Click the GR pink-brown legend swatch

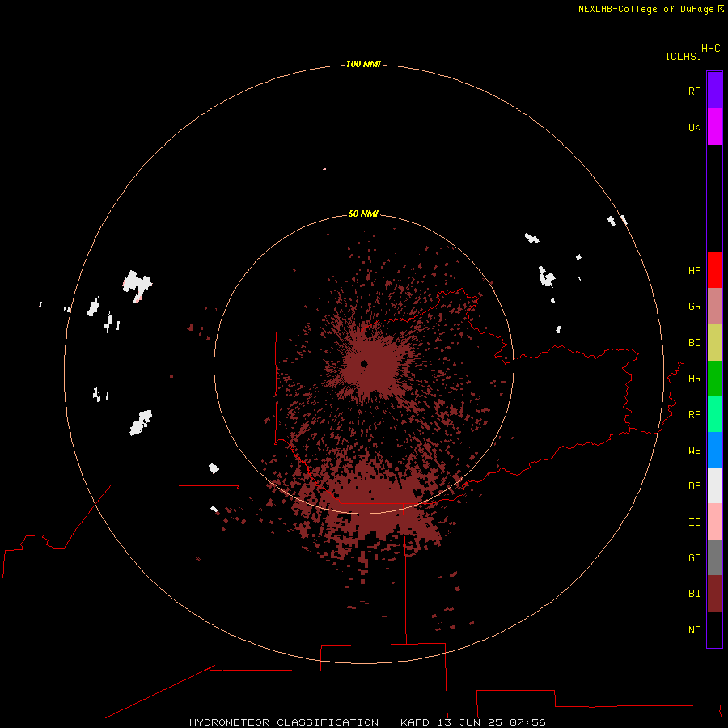click(x=714, y=307)
